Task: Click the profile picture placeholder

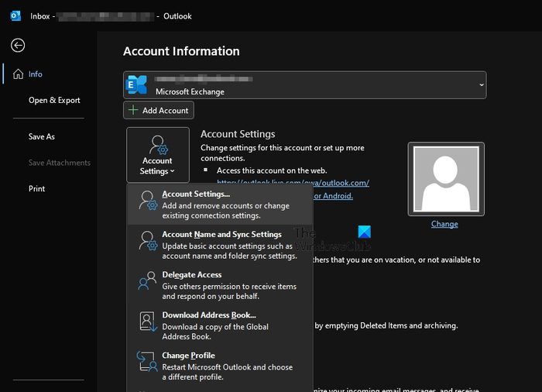Action: (x=445, y=178)
